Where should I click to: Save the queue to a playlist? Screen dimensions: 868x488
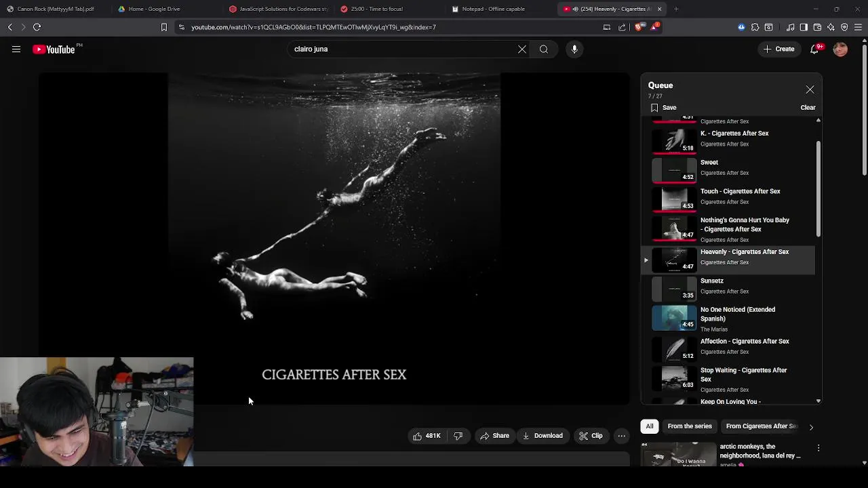click(663, 107)
